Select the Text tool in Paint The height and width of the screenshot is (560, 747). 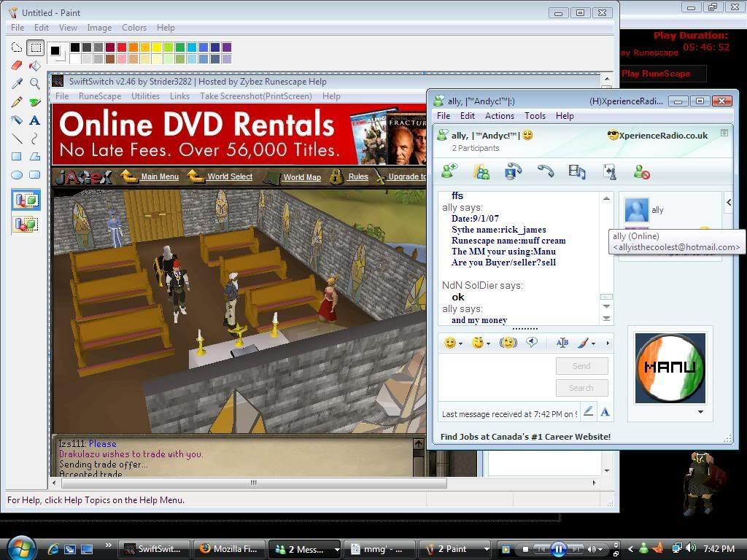tap(35, 120)
